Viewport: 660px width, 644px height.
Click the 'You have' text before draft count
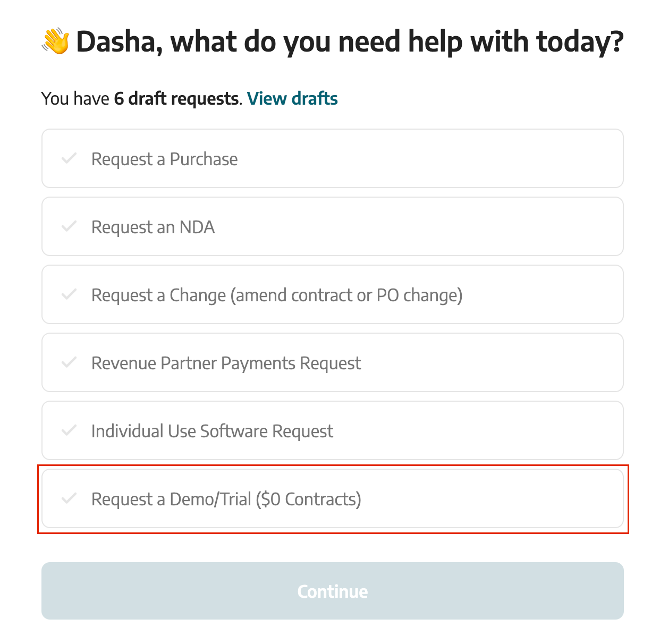tap(75, 99)
